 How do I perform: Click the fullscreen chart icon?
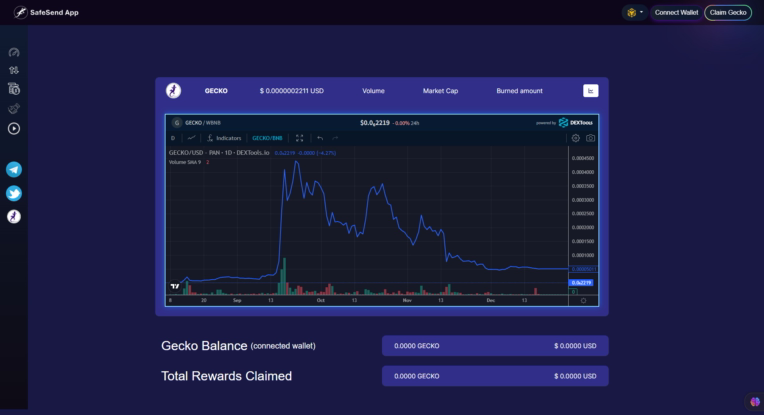(300, 138)
